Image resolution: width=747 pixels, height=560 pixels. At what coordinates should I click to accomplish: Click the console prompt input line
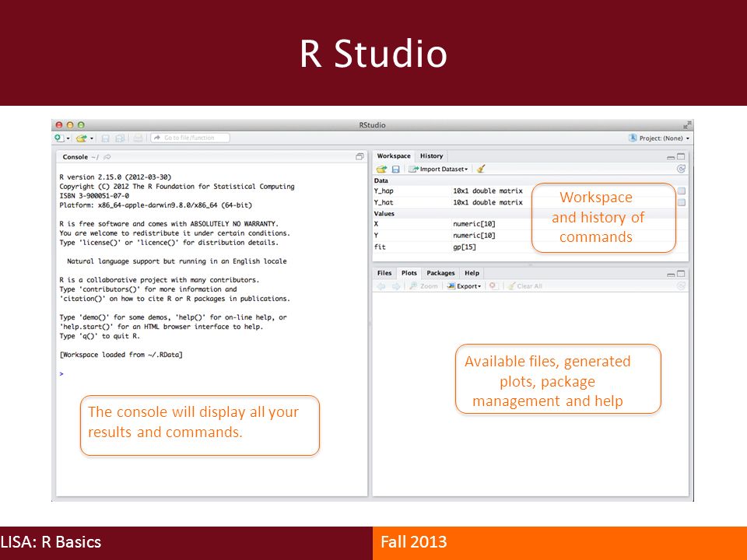tap(212, 374)
